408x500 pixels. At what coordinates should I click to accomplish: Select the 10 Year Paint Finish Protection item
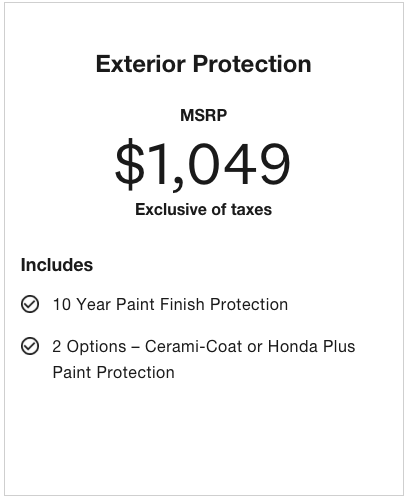(170, 304)
